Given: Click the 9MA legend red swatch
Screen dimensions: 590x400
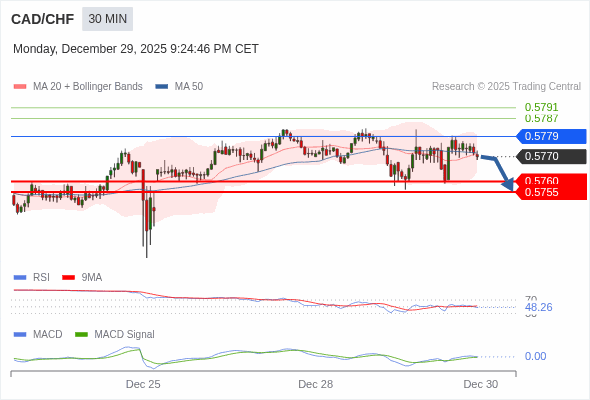Looking at the screenshot, I should coord(68,278).
